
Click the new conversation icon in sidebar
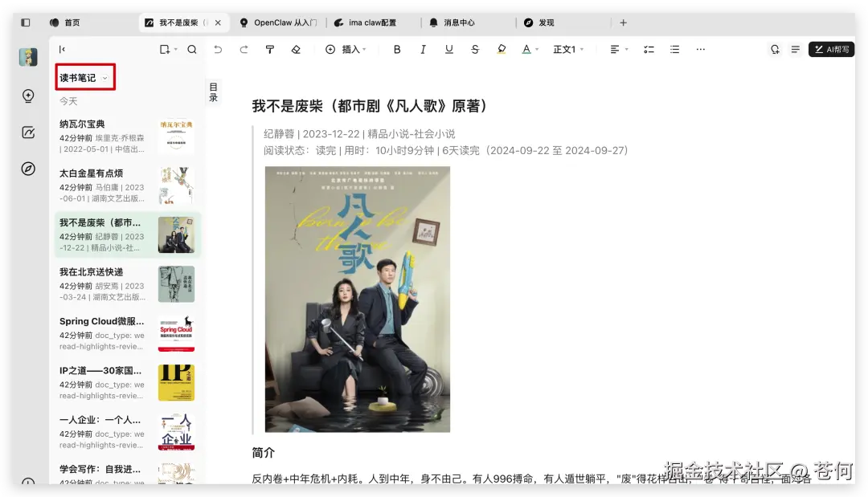(28, 96)
